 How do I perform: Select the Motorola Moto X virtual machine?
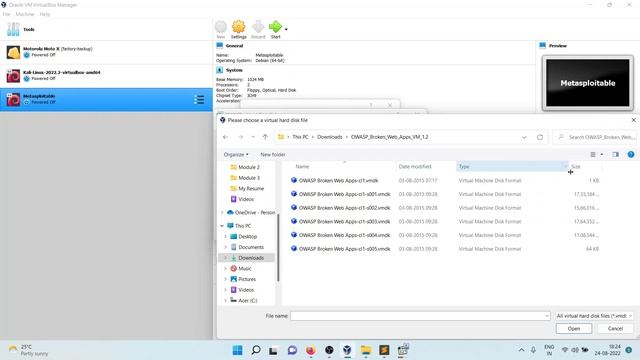(x=106, y=52)
